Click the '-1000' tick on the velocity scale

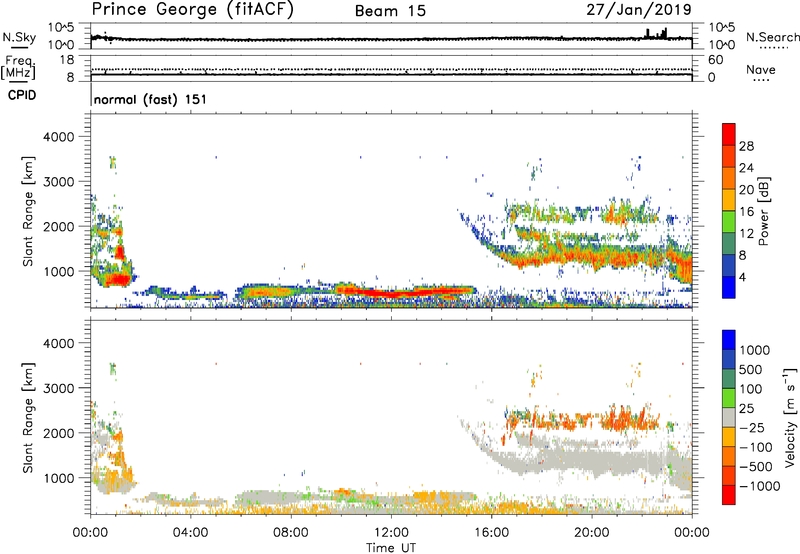pyautogui.click(x=759, y=486)
